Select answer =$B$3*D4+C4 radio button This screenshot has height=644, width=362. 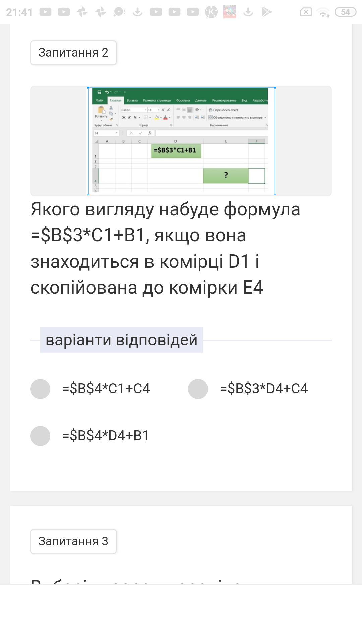(x=198, y=389)
